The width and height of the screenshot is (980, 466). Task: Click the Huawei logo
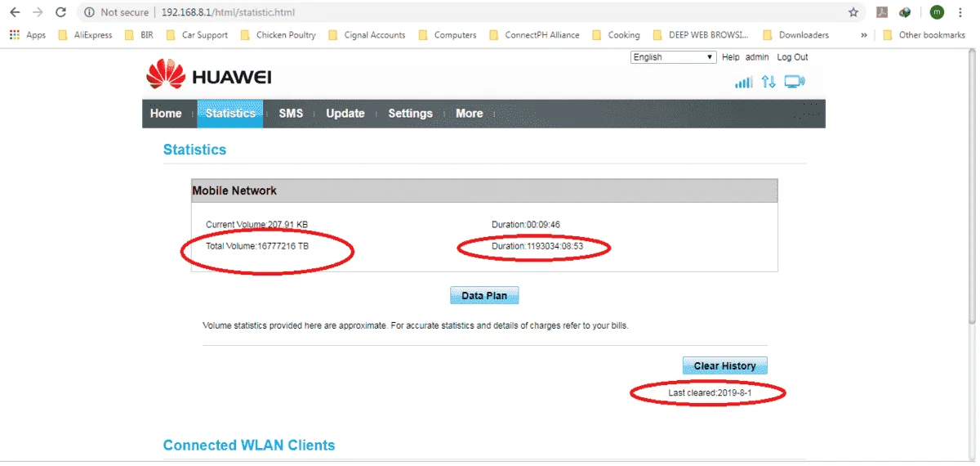(x=209, y=76)
